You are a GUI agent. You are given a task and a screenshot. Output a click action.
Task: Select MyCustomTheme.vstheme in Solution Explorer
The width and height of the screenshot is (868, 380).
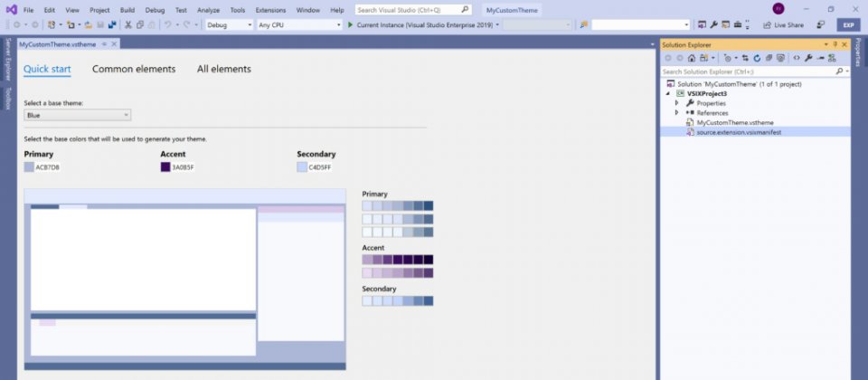coord(734,122)
